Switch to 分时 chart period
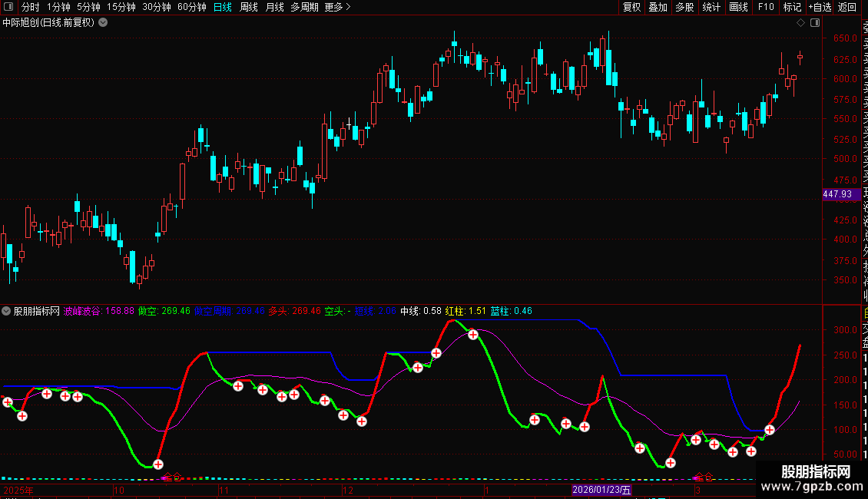This screenshot has width=868, height=499. coord(30,7)
